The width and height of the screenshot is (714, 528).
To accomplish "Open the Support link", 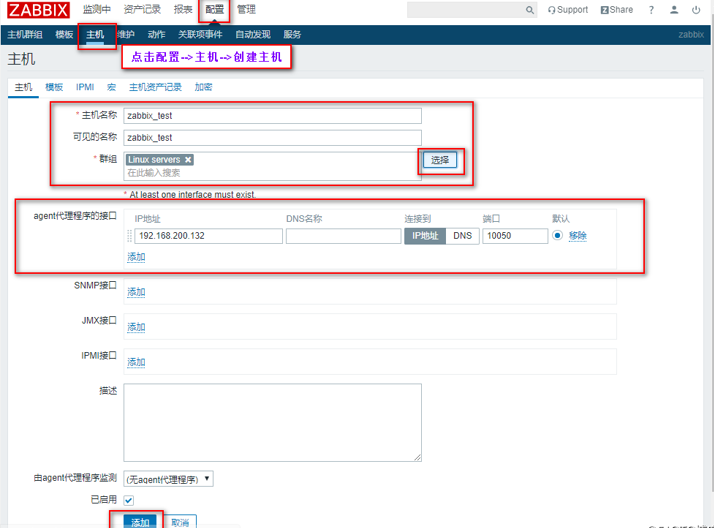I will (x=568, y=10).
